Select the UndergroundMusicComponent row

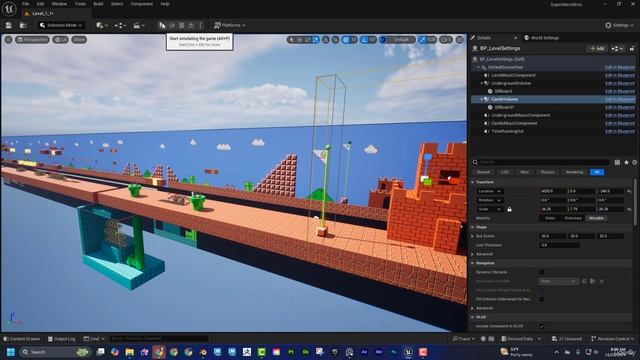click(x=553, y=115)
